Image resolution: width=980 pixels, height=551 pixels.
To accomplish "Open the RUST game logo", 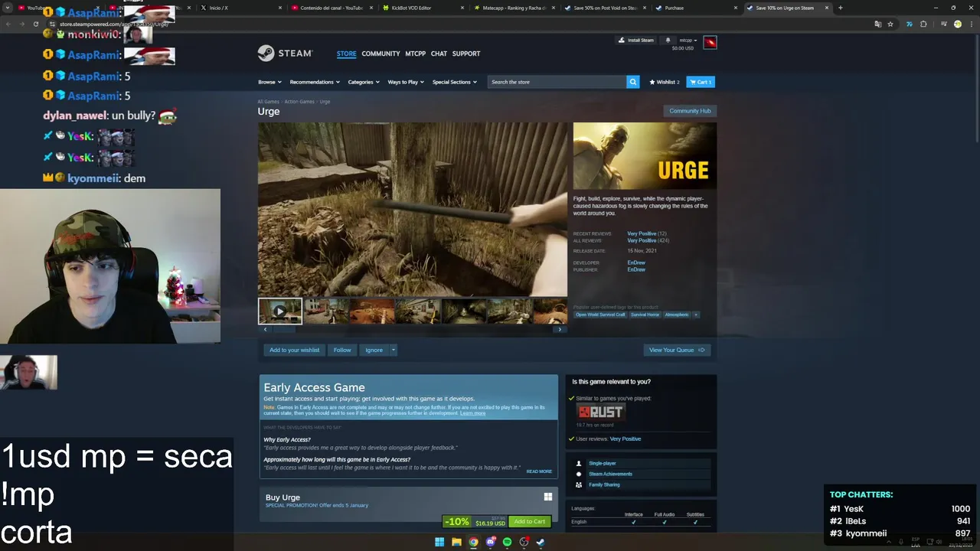I will 600,412.
